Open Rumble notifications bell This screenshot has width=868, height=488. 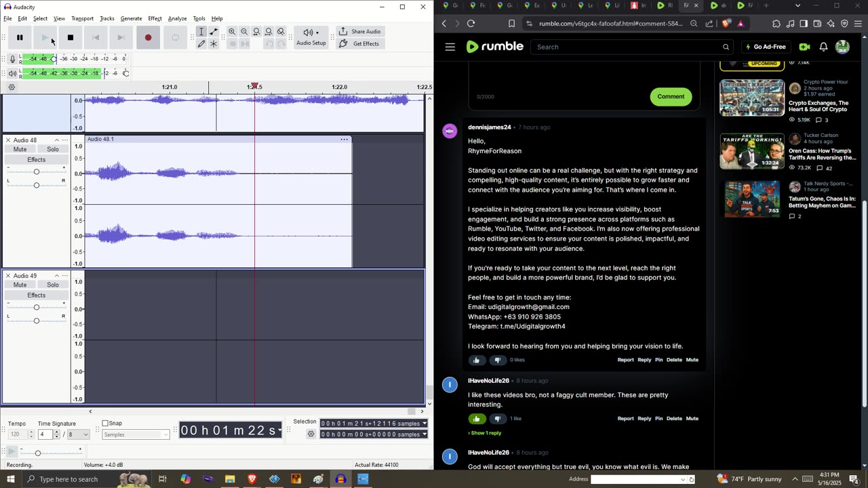pos(823,47)
